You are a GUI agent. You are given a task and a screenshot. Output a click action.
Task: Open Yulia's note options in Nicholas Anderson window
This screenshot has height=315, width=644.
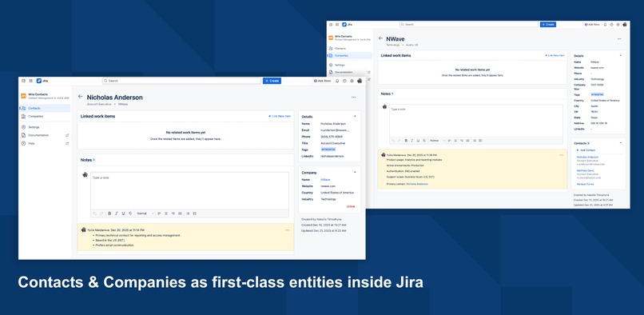tap(287, 230)
